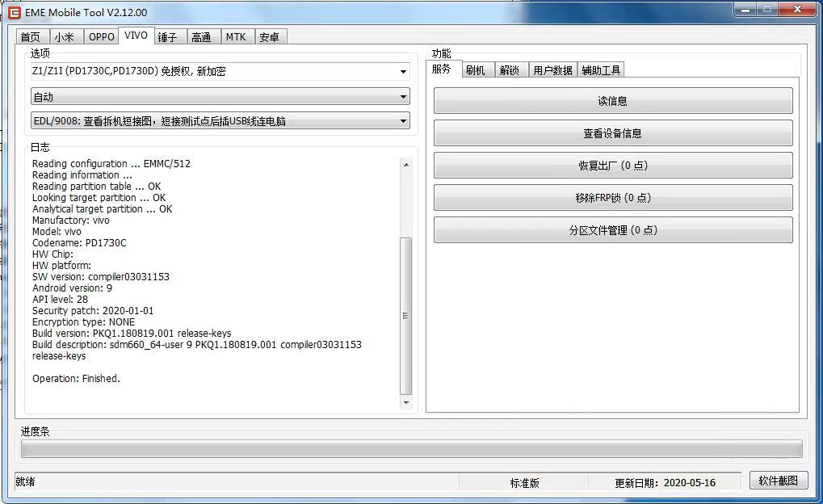Click the 'Operation: Finished.' log line
The image size is (823, 504).
pos(76,378)
